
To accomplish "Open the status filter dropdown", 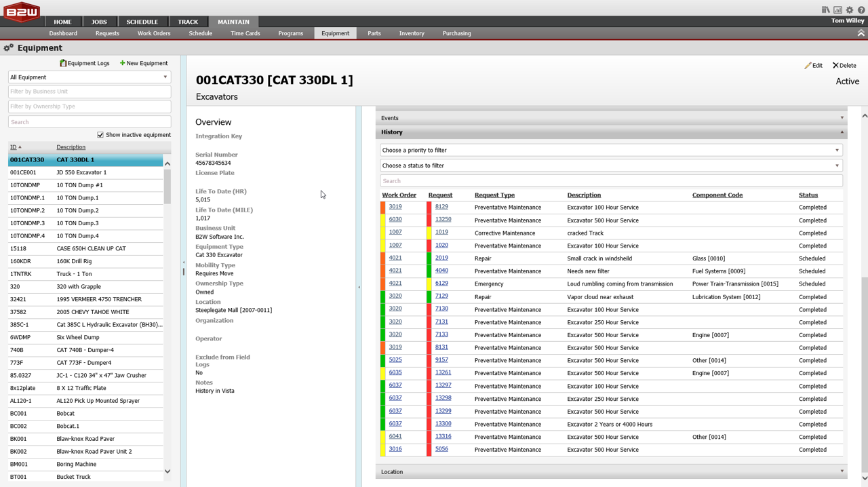I will pos(610,165).
